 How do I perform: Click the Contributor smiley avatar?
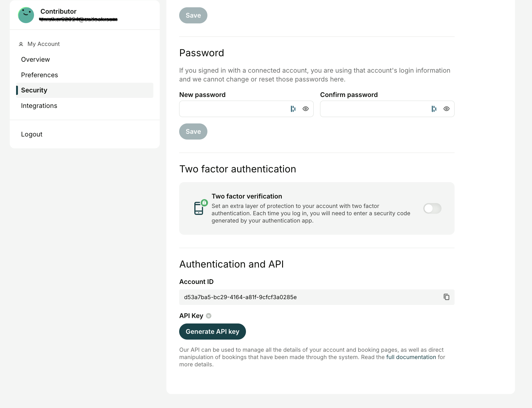click(x=26, y=15)
